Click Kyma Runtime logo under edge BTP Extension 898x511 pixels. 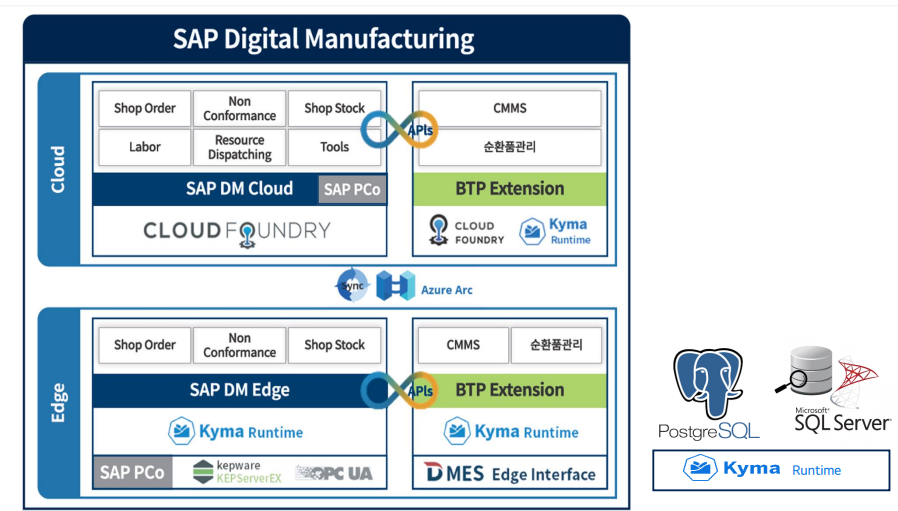pyautogui.click(x=511, y=431)
